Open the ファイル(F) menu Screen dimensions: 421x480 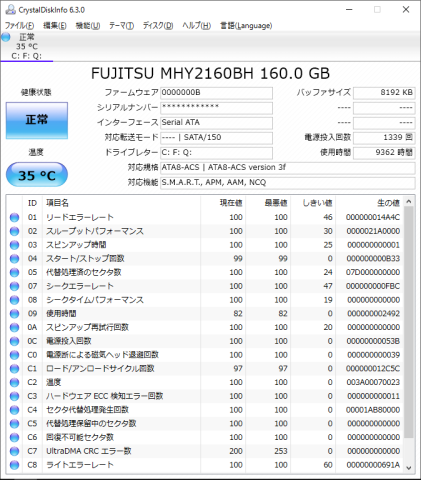point(19,26)
